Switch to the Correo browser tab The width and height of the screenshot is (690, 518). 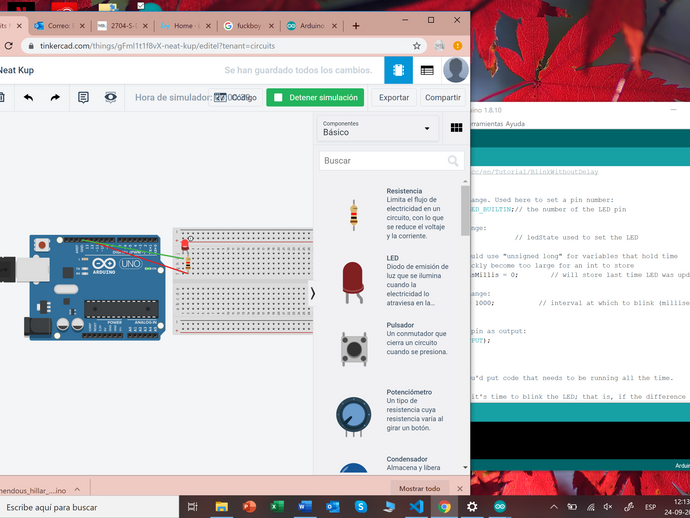[x=60, y=26]
